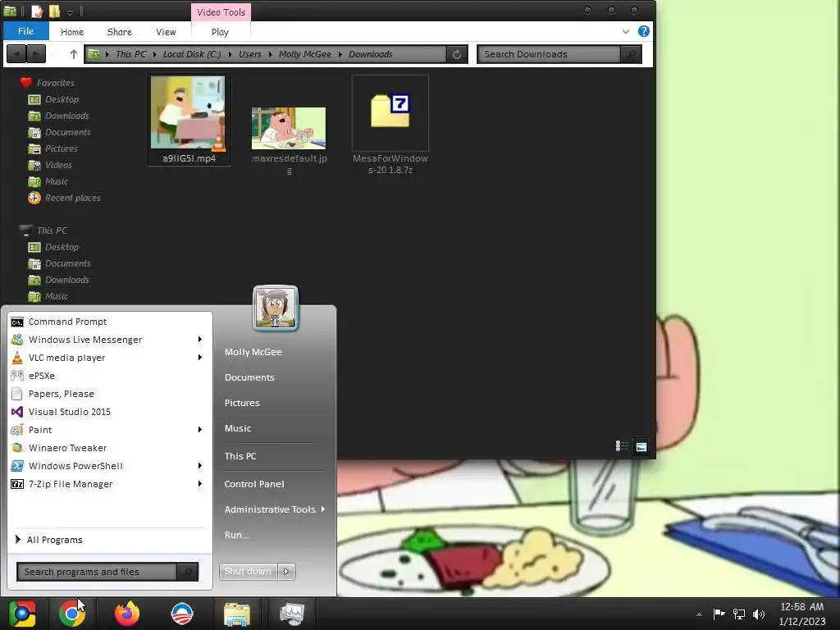Switch to large icons view layout
The image size is (840, 630).
coord(641,445)
